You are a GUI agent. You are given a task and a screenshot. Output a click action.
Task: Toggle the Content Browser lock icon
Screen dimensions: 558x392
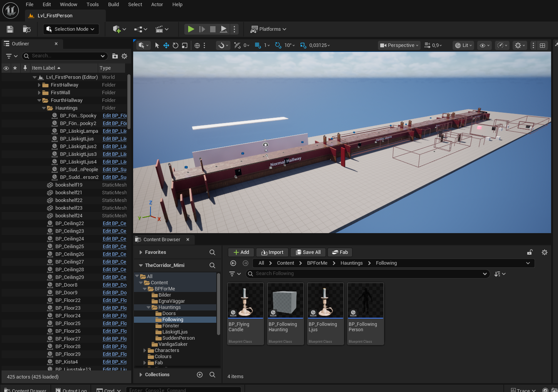click(x=530, y=252)
